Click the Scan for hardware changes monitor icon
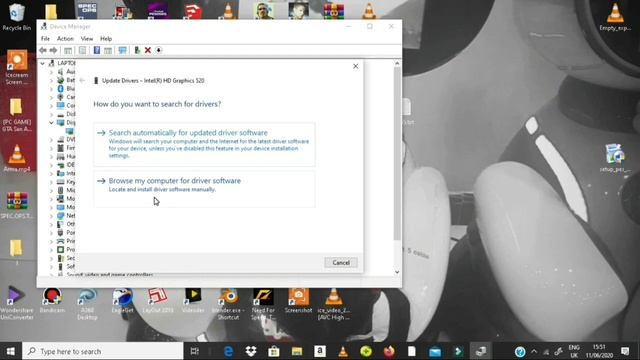The image size is (640, 360). tap(122, 50)
